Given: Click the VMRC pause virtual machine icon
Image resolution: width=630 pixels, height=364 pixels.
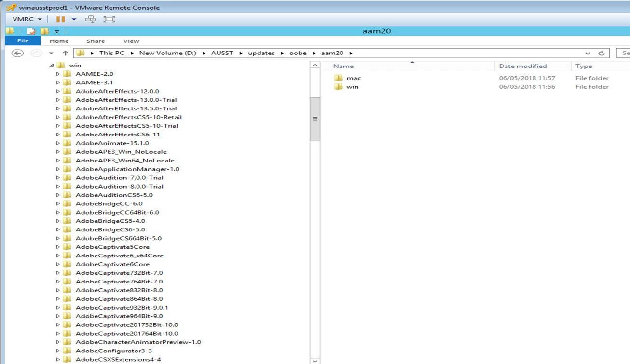Looking at the screenshot, I should coord(60,19).
